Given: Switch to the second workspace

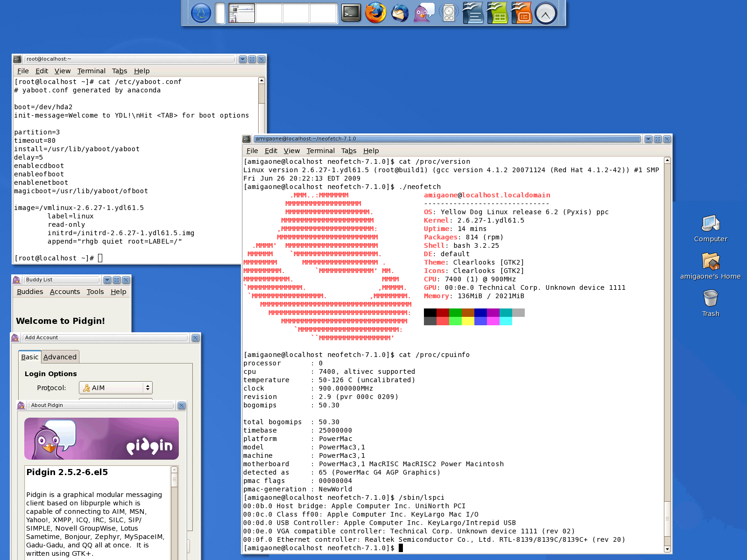Looking at the screenshot, I should pyautogui.click(x=268, y=13).
